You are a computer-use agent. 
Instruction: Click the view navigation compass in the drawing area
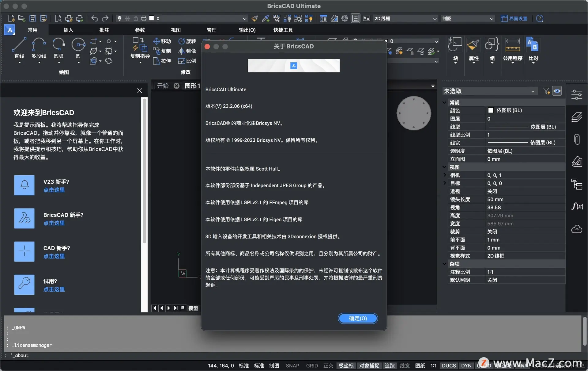click(x=414, y=113)
